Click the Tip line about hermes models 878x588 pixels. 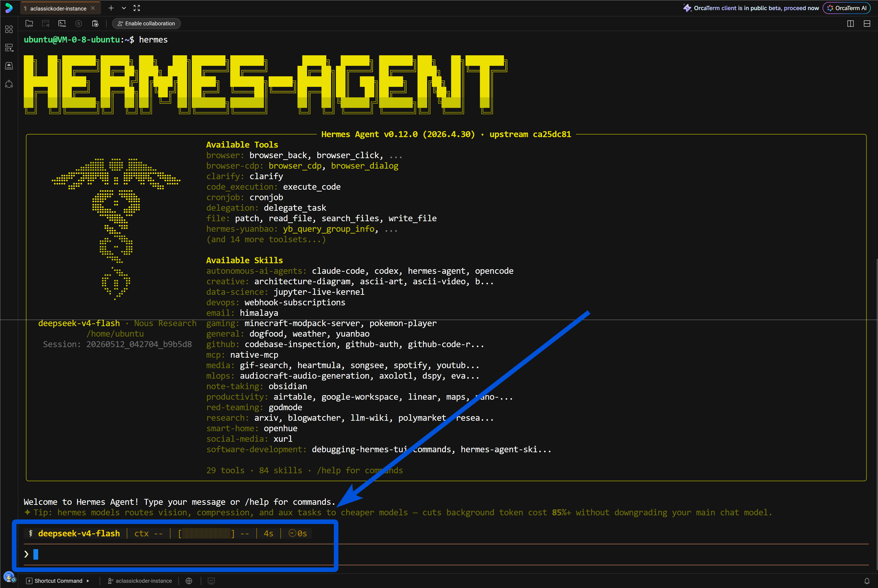398,512
